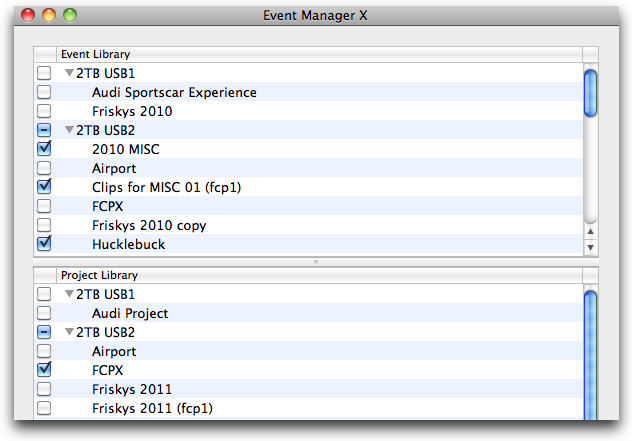Select the Audi Sportscar Experience row

tap(308, 92)
